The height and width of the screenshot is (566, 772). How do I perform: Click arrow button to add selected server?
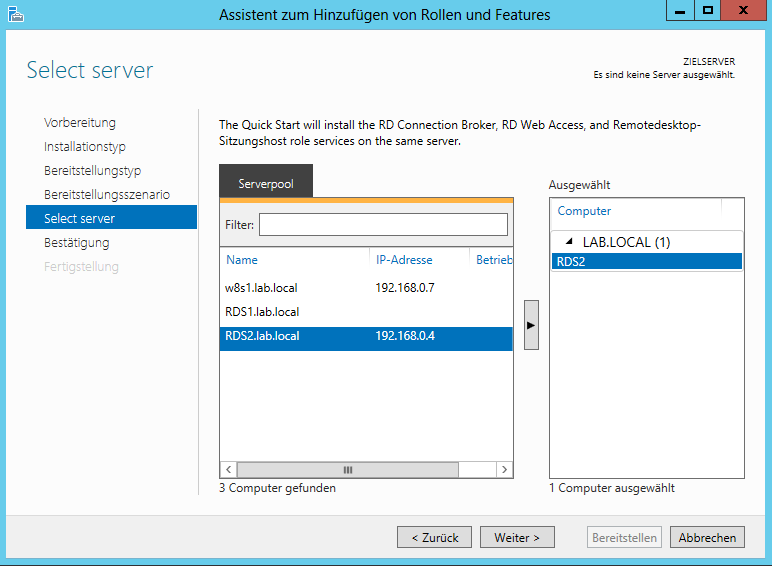click(x=531, y=325)
